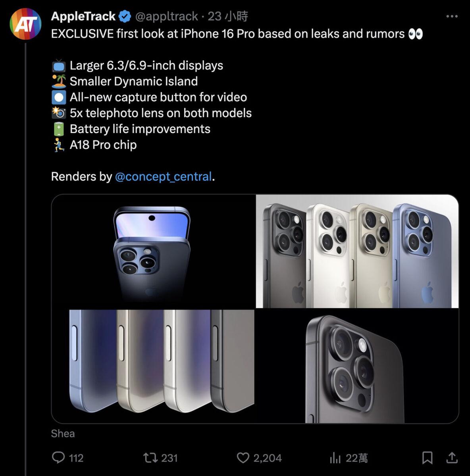The width and height of the screenshot is (470, 476).
Task: Like the tweet with 2,204 likes
Action: point(243,458)
